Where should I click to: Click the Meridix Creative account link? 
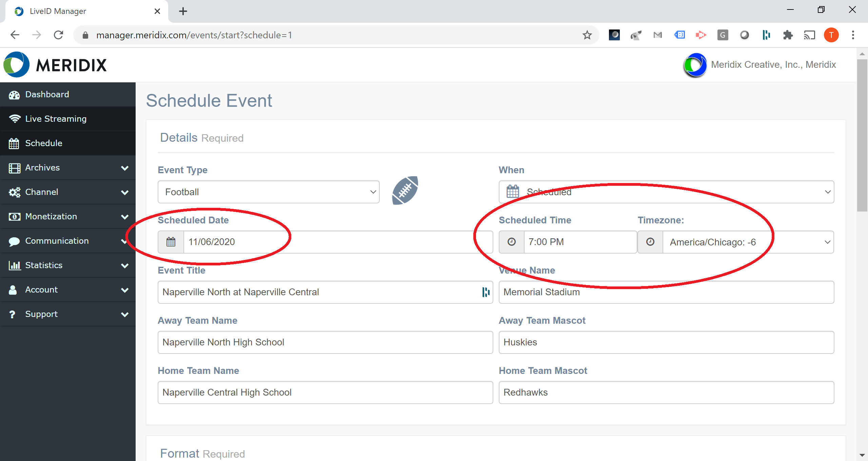[773, 64]
